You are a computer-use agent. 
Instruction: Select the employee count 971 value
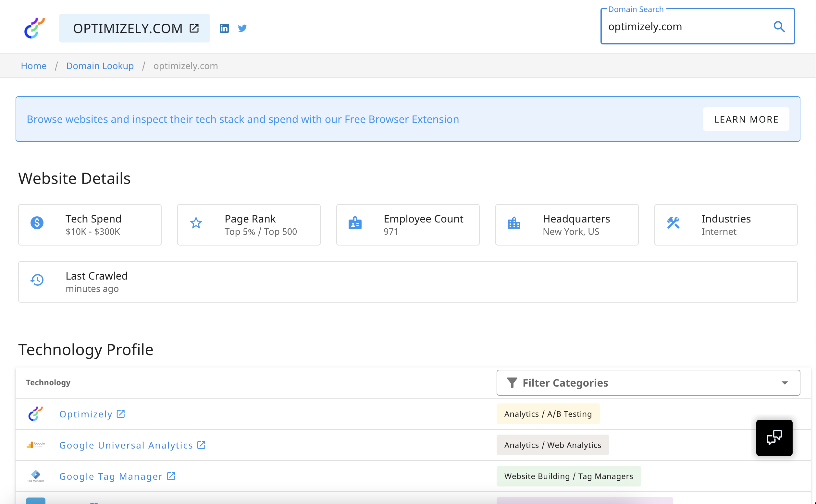tap(391, 232)
